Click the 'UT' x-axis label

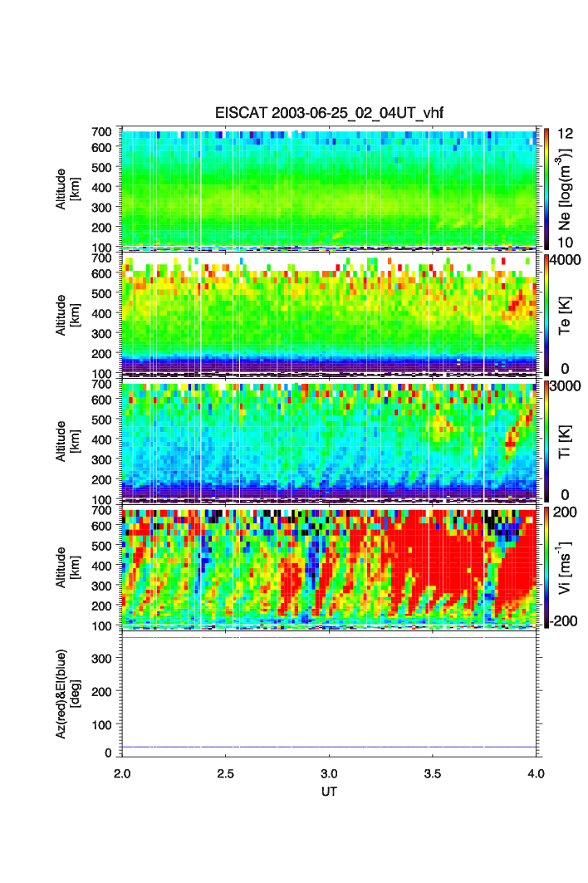[x=330, y=792]
